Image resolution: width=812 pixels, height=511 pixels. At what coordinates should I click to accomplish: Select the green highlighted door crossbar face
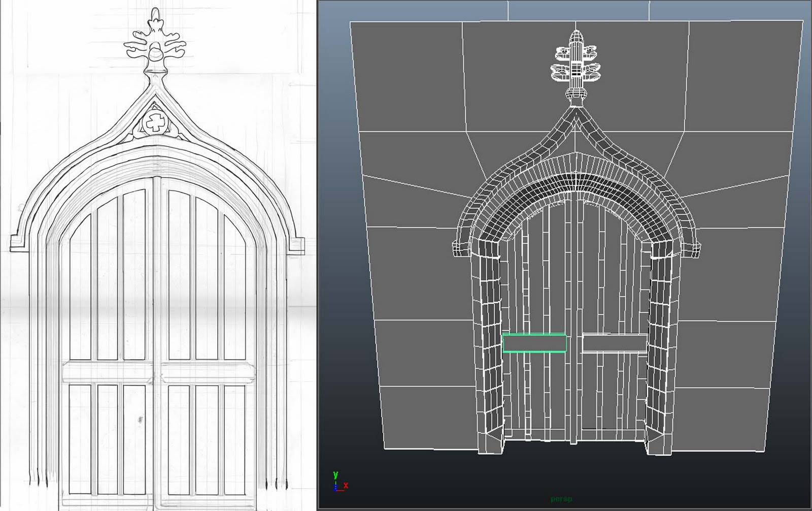pos(534,343)
